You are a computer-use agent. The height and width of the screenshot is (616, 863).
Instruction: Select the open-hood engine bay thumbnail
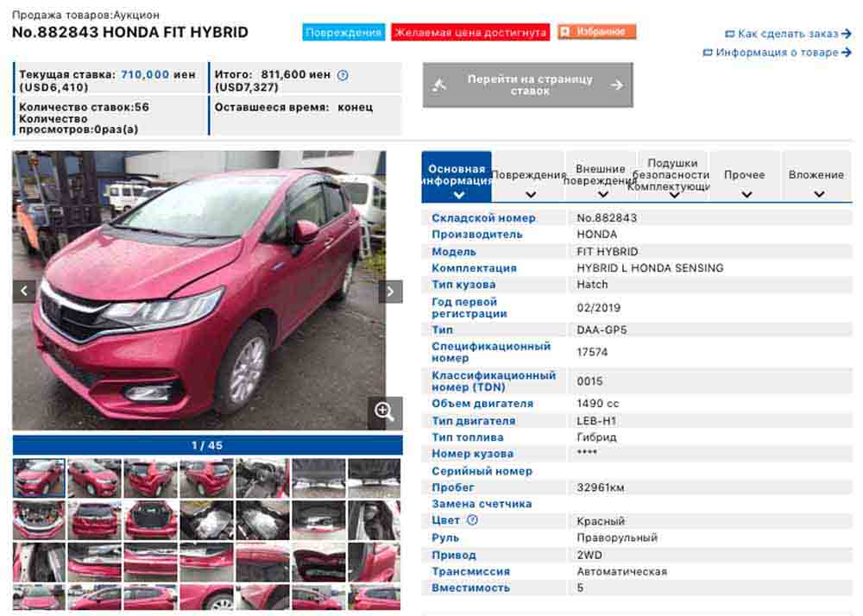[x=39, y=519]
